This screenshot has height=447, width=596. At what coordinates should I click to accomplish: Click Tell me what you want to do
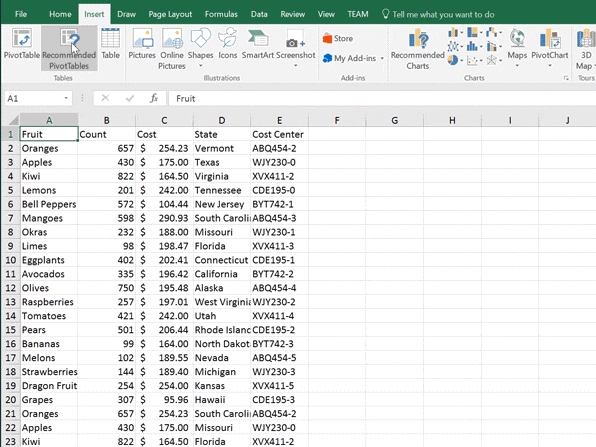pyautogui.click(x=438, y=14)
